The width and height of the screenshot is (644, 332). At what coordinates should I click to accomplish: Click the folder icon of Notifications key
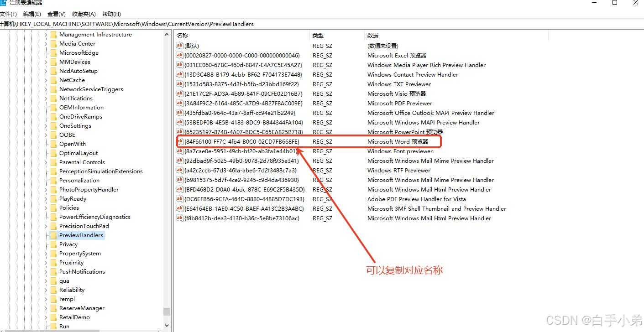(x=53, y=98)
